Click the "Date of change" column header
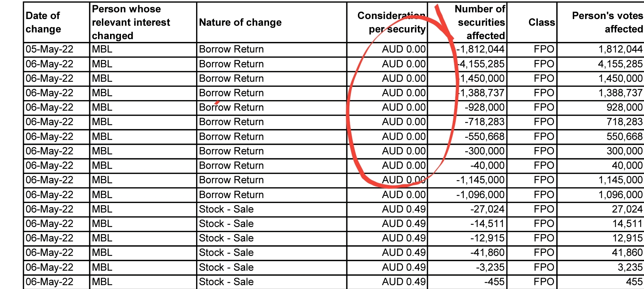 click(x=43, y=22)
